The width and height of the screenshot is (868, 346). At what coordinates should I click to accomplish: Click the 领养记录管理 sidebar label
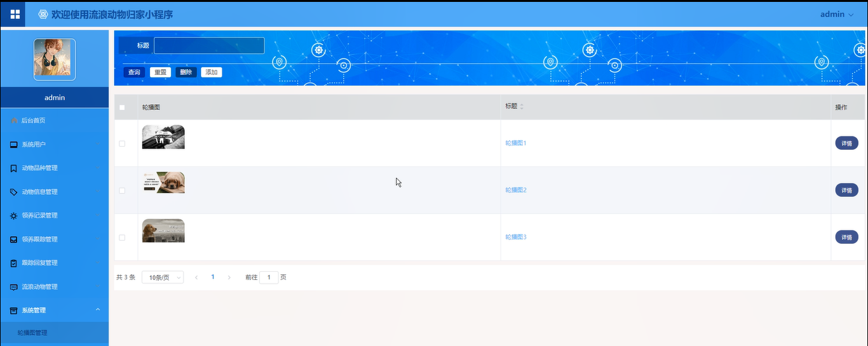(40, 216)
